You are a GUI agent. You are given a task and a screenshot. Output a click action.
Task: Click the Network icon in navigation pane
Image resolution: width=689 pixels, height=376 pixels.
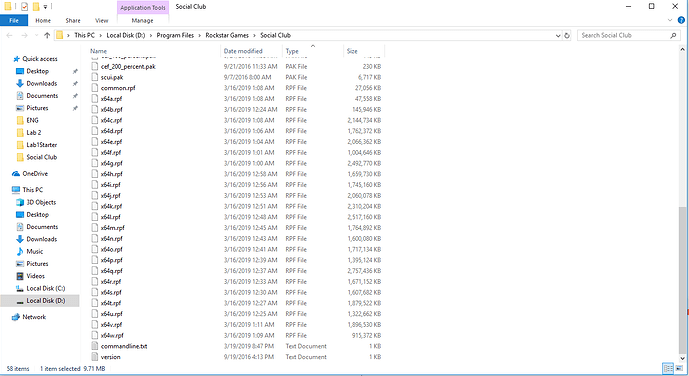point(16,317)
